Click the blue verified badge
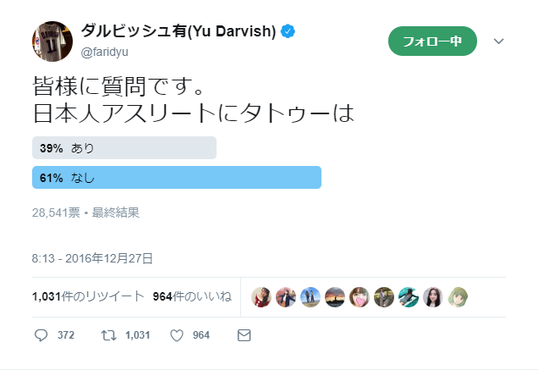The image size is (538, 370). click(288, 32)
